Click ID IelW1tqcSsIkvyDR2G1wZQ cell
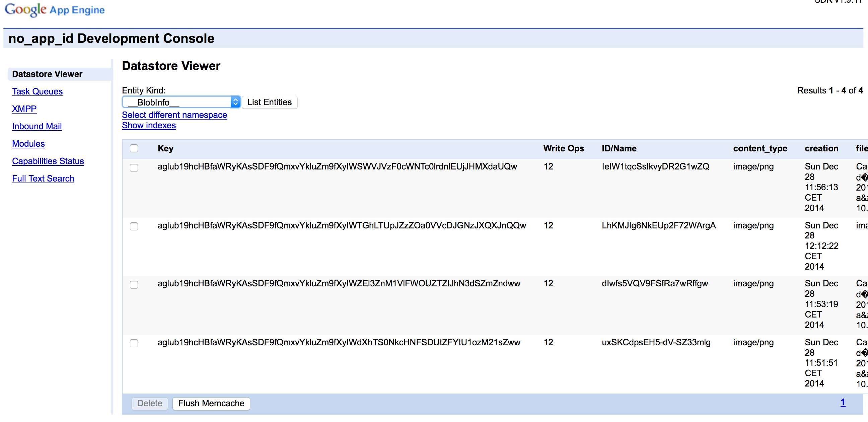 tap(656, 166)
